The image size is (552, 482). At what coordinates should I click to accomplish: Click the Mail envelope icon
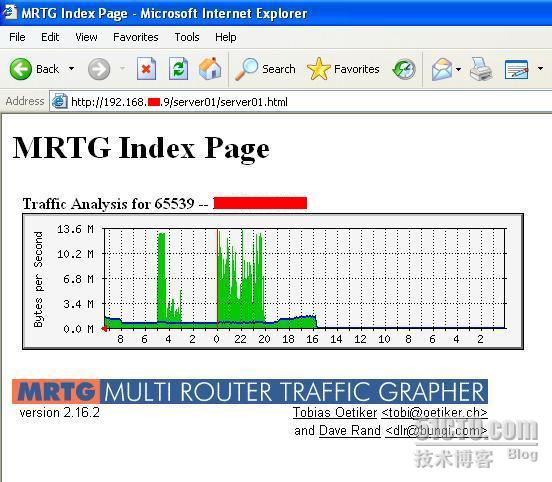pos(442,69)
